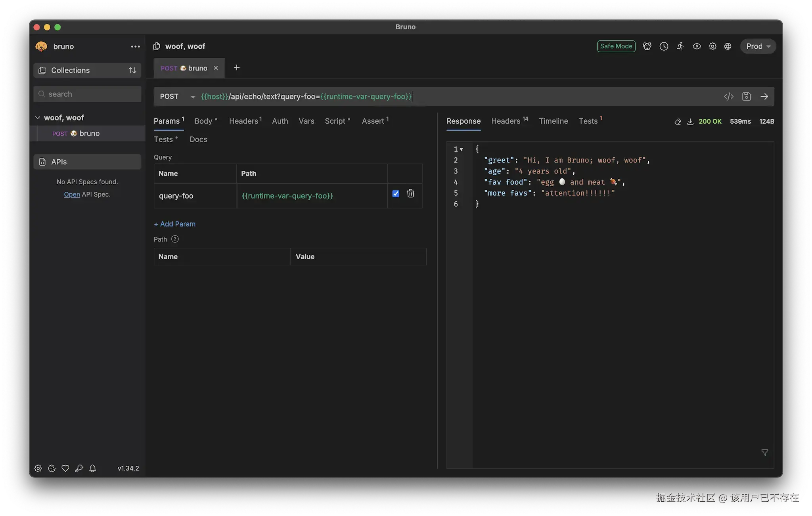Delete the query-foo param with trash icon
Image resolution: width=812 pixels, height=516 pixels.
click(410, 193)
